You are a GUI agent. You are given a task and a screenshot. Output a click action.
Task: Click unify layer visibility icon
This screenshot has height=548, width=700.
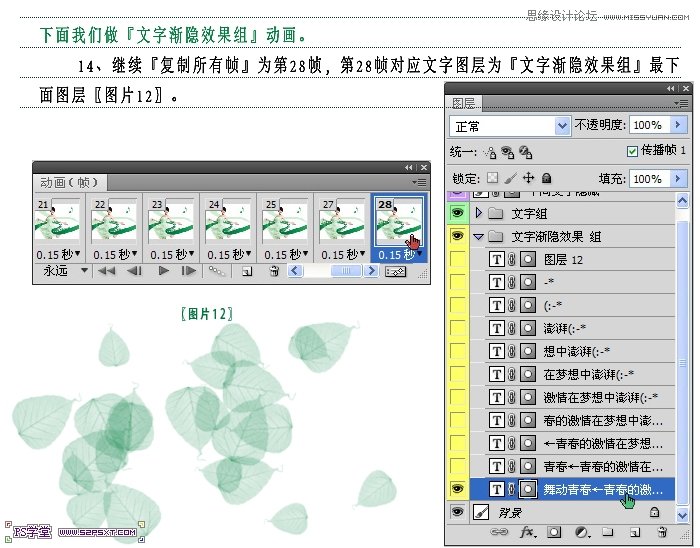508,153
